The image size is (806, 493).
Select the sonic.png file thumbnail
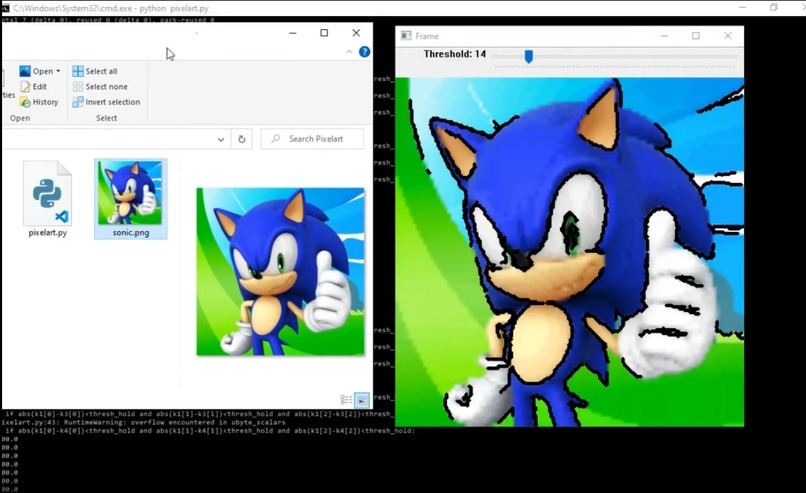tap(131, 199)
